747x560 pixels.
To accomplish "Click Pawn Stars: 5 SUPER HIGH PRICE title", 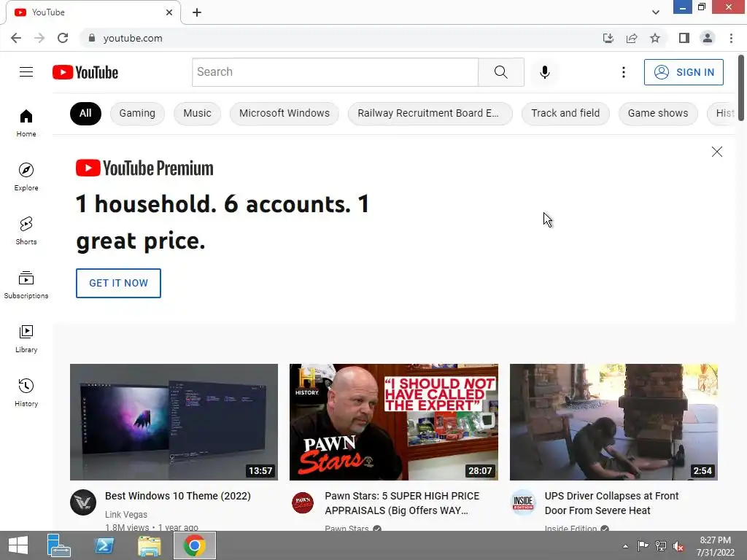I will pos(402,503).
